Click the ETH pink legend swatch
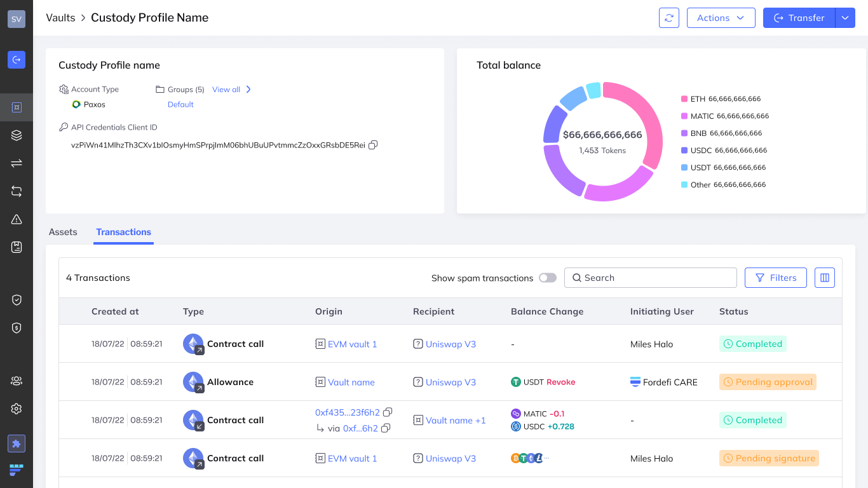This screenshot has height=488, width=868. pos(684,99)
